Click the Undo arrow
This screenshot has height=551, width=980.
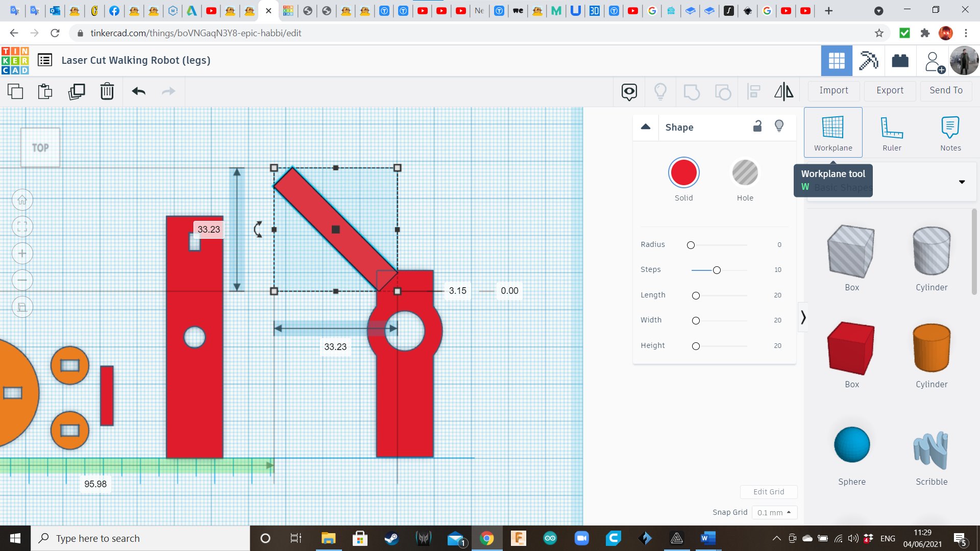pos(139,91)
